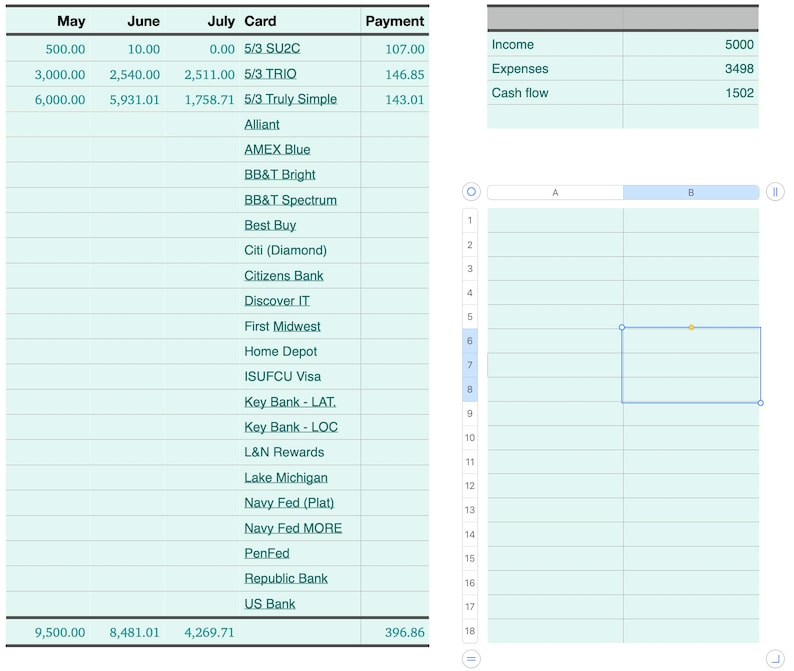Select the payment value 107.00

coord(405,49)
